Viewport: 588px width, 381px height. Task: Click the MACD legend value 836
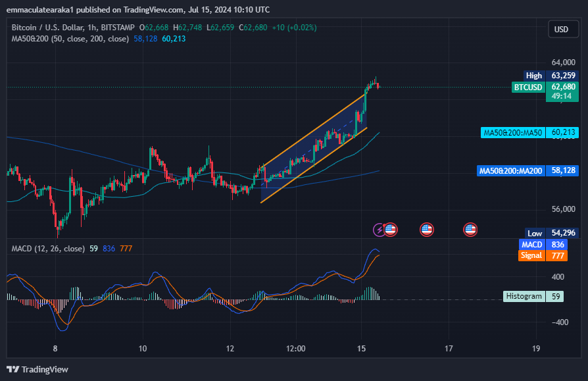click(x=109, y=249)
